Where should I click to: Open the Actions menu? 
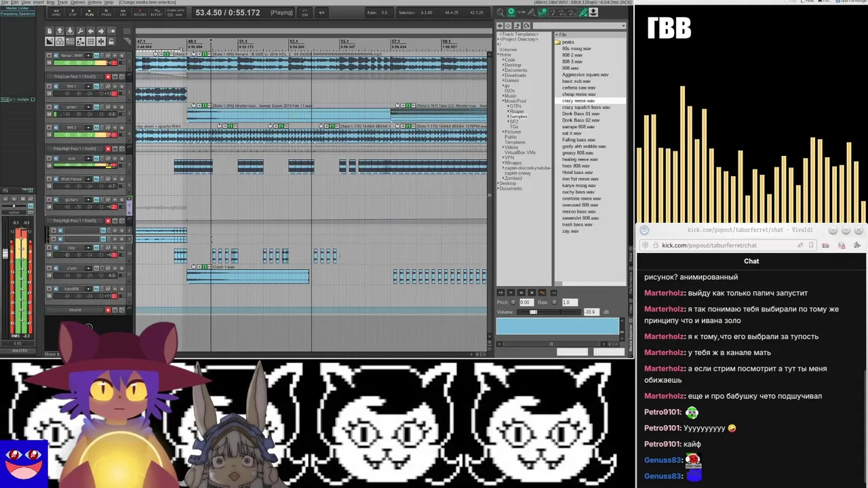point(95,2)
